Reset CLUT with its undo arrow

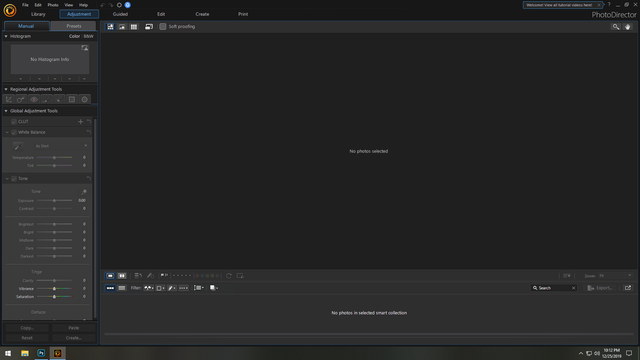pyautogui.click(x=89, y=122)
